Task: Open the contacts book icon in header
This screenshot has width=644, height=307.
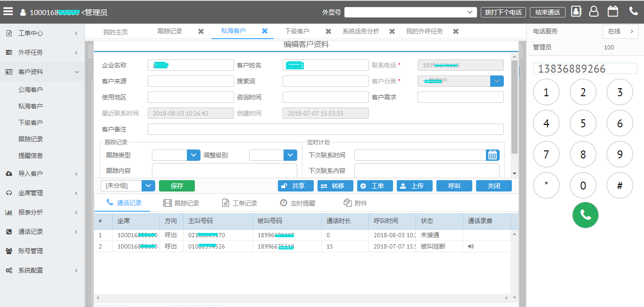Action: pos(576,12)
